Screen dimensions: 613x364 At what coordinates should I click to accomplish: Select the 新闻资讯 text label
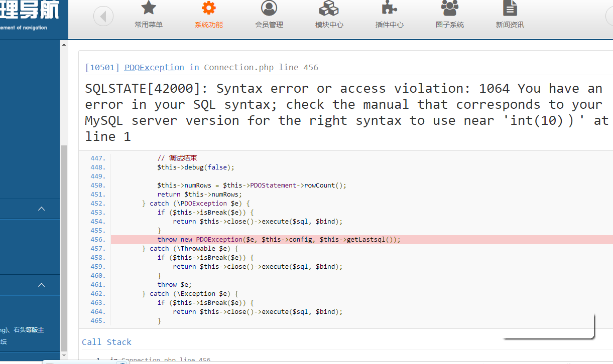click(x=510, y=25)
